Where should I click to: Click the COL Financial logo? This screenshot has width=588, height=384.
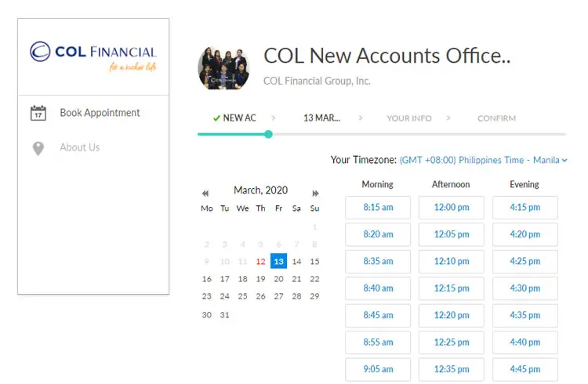tap(93, 56)
